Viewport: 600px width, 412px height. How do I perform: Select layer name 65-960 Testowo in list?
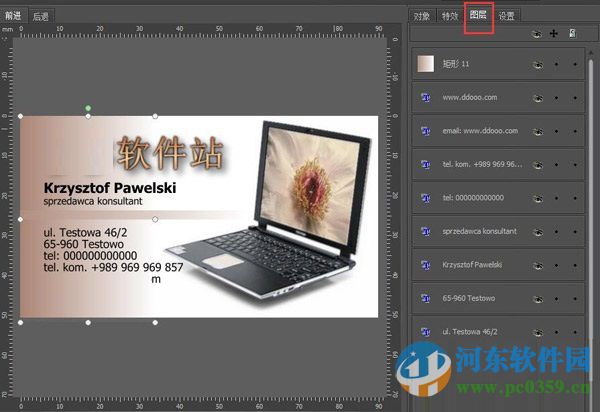pyautogui.click(x=469, y=298)
